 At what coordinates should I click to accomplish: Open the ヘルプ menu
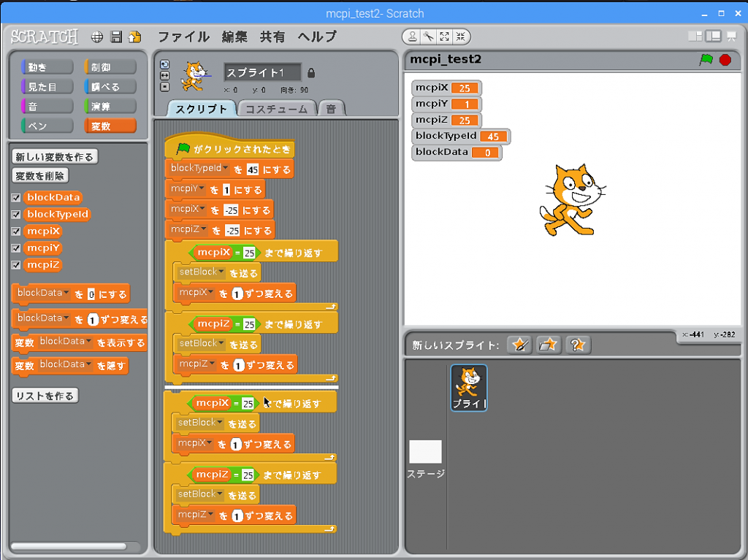[317, 37]
